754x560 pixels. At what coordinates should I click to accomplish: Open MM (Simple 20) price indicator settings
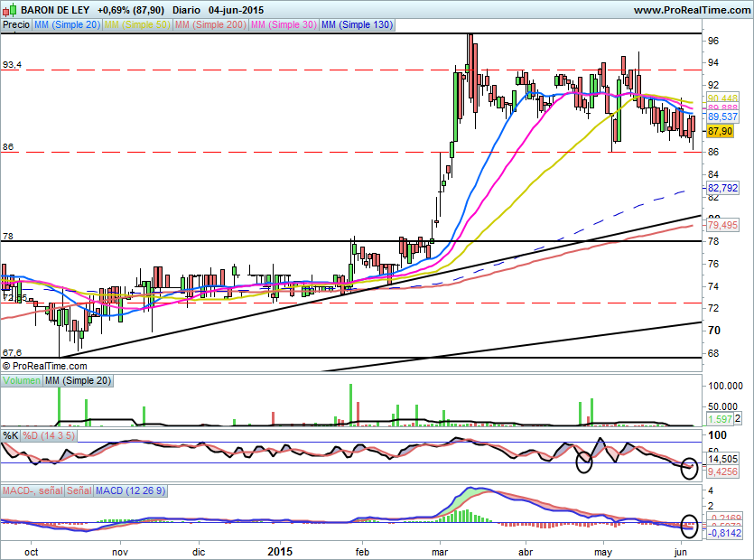[67, 25]
